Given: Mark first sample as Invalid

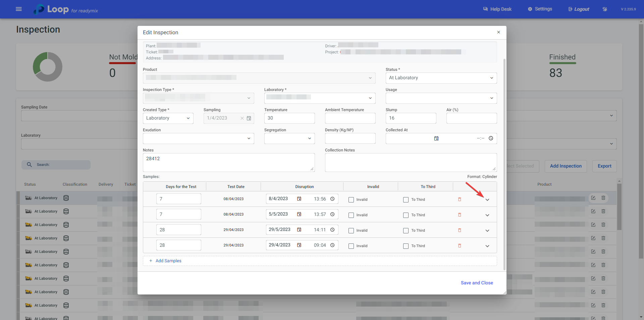Looking at the screenshot, I should (x=351, y=200).
